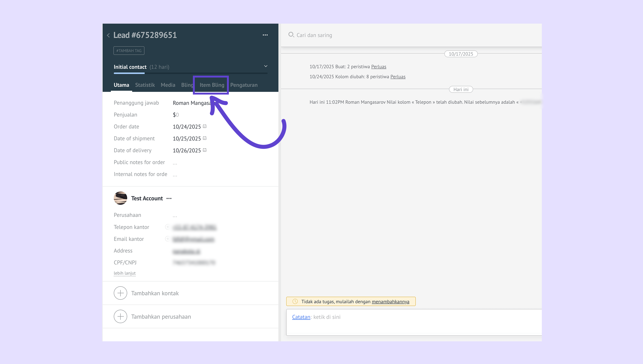Expand the Initial contact stage dropdown
This screenshot has width=643, height=364.
tap(265, 66)
